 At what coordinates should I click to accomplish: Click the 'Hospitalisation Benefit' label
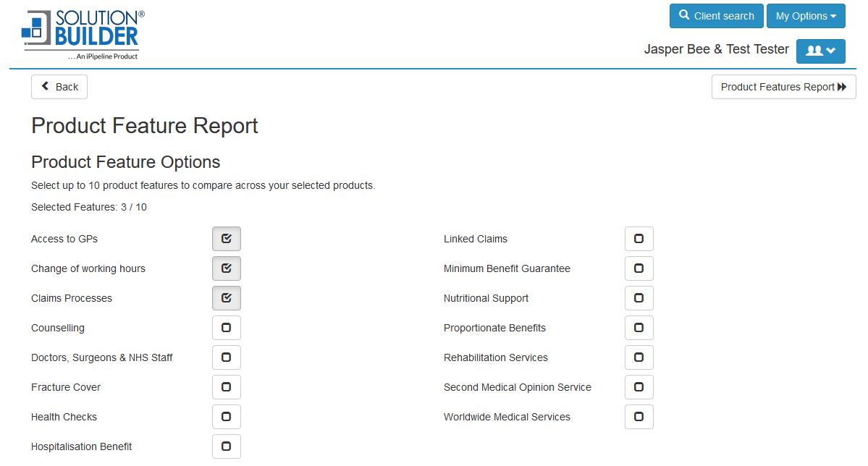pos(81,446)
